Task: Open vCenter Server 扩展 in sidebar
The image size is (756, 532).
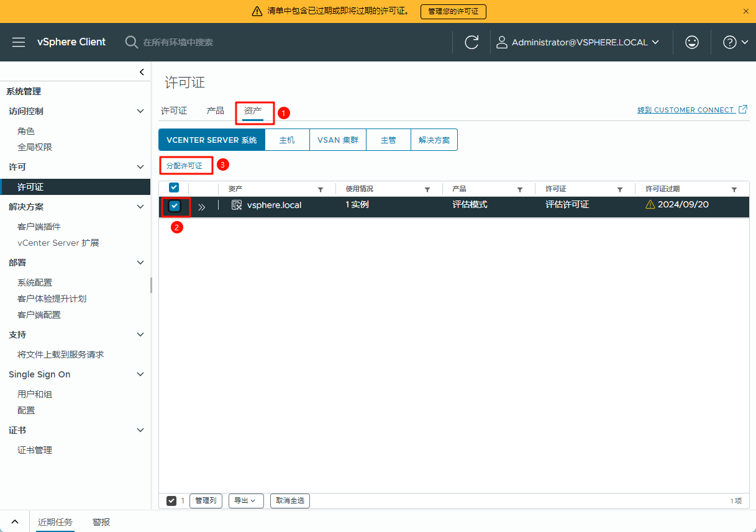Action: click(x=58, y=243)
